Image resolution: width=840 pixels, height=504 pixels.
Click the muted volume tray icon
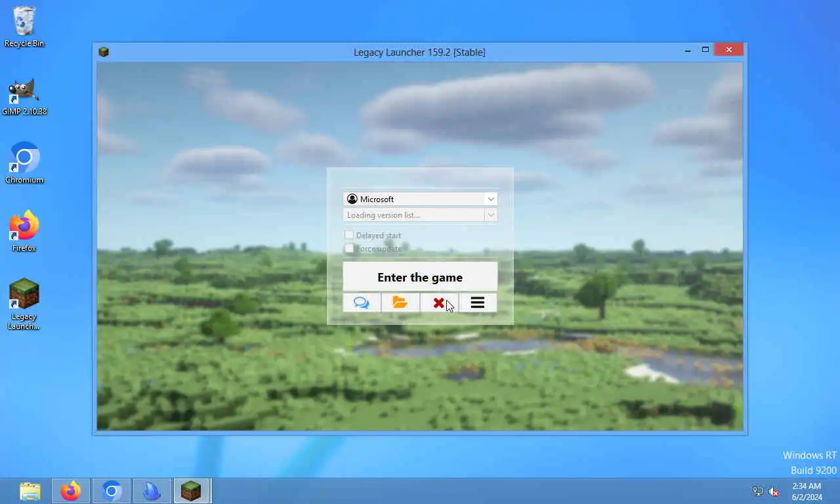click(774, 492)
